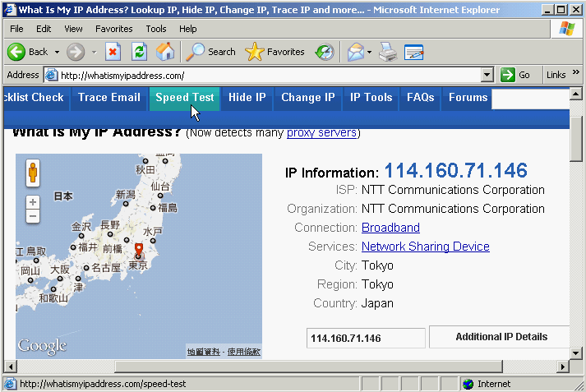Click the address bar page icon

(x=52, y=75)
